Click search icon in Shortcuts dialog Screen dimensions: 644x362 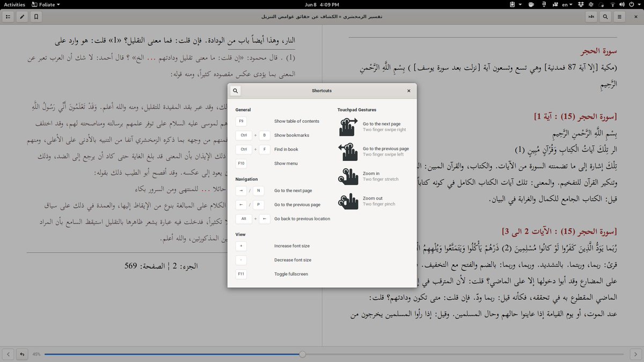coord(236,91)
